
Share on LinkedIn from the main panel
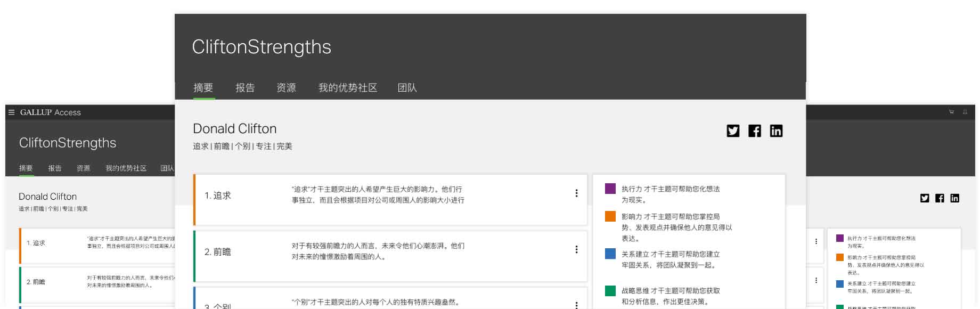click(776, 131)
